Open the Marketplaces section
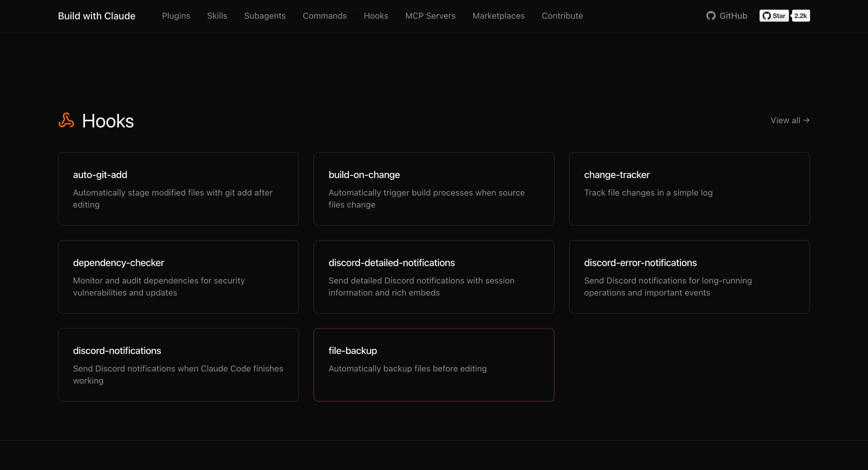 (x=498, y=16)
